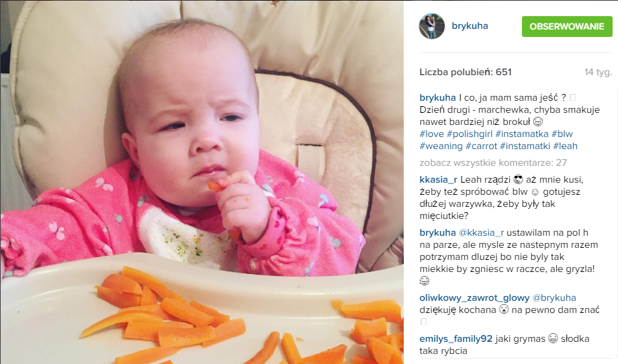Click the baby photo post image

[x=202, y=182]
